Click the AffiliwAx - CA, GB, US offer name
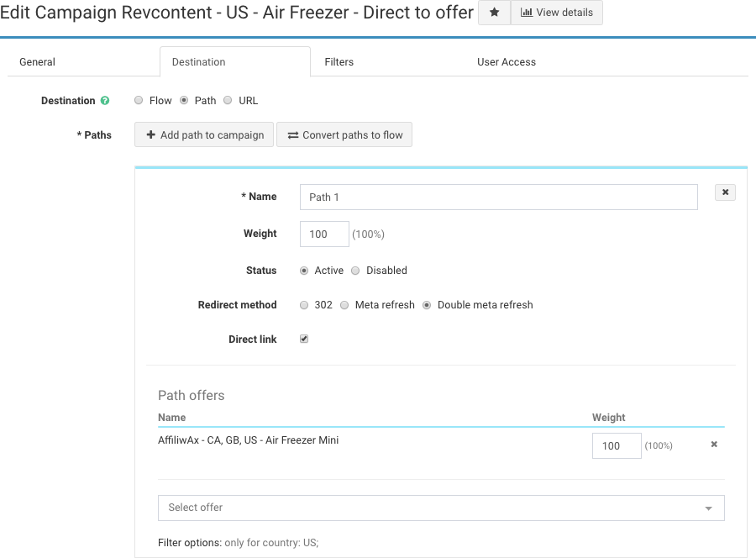 (x=249, y=440)
